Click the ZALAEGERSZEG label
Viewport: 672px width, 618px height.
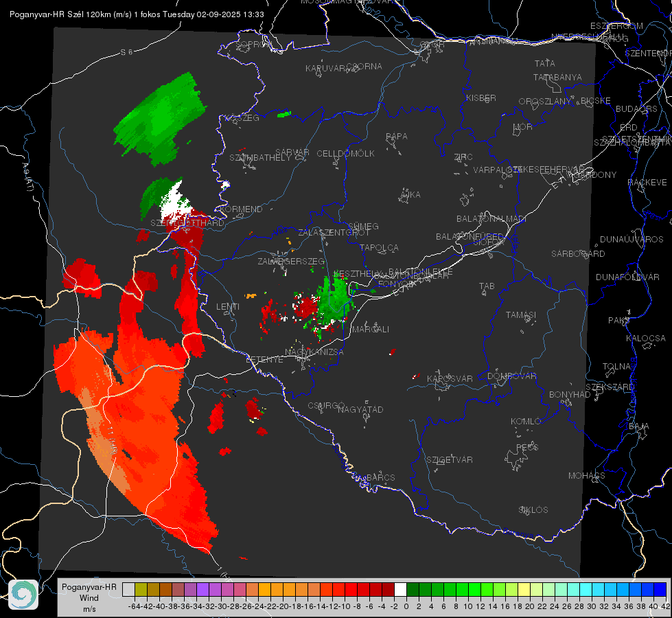coord(291,261)
